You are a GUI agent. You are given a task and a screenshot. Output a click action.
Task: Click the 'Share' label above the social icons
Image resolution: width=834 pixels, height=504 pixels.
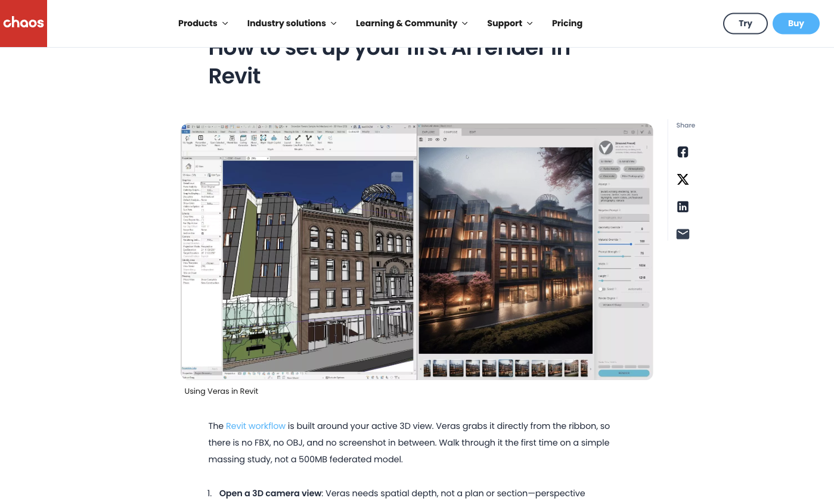coord(686,125)
